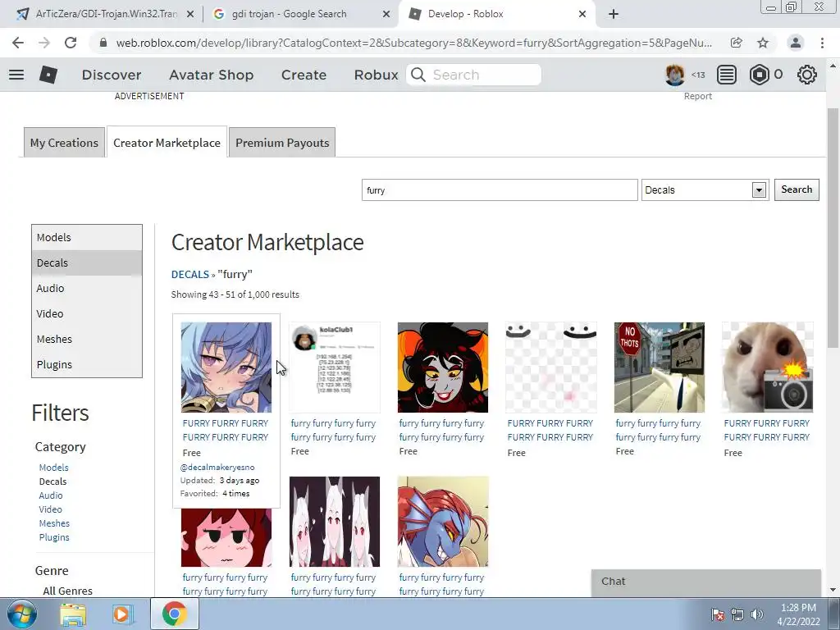Click the Search button beside Decals
The height and width of the screenshot is (630, 840).
point(797,189)
